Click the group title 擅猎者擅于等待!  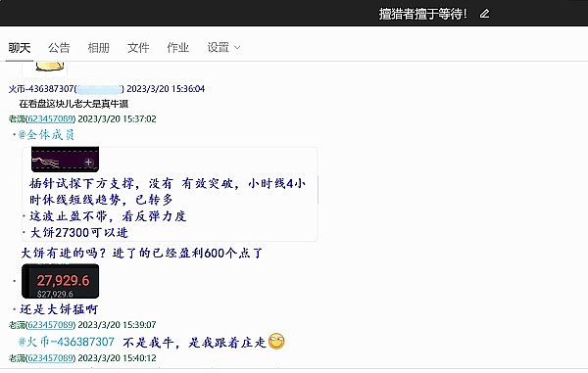[422, 14]
